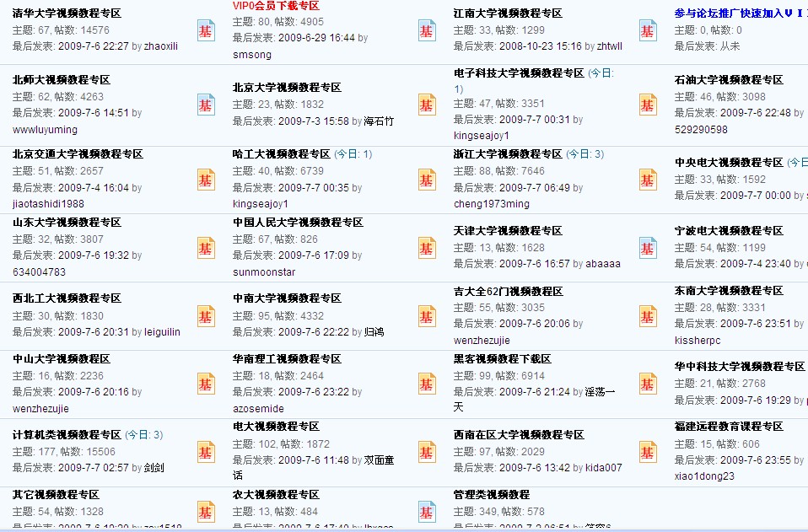Open the 清华大学视频教程专区 forum
This screenshot has height=532, width=808.
67,13
